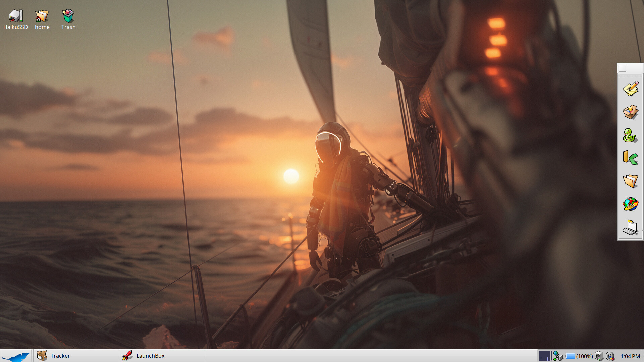Start the K-shaped code editor in LaunchBox
The height and width of the screenshot is (362, 644).
tap(630, 158)
